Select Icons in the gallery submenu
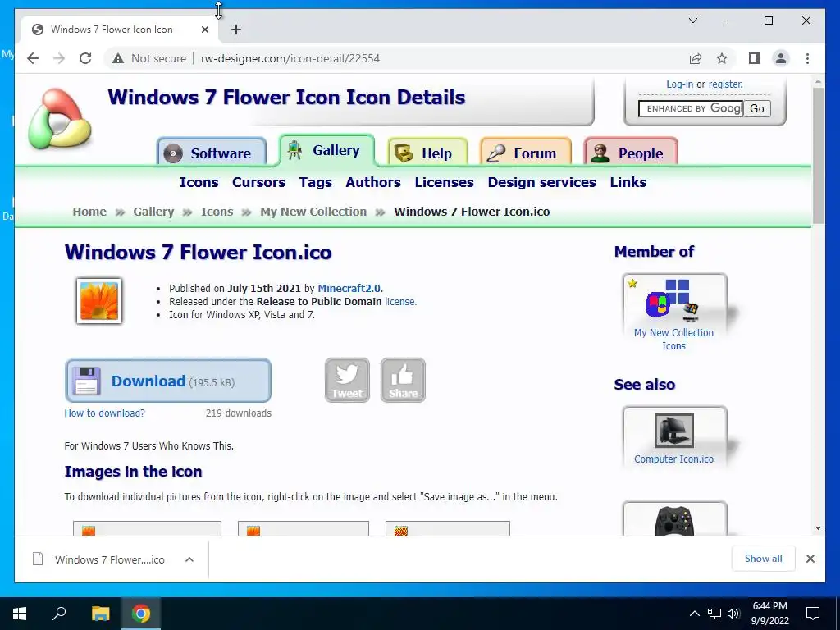This screenshot has width=840, height=630. pos(199,182)
